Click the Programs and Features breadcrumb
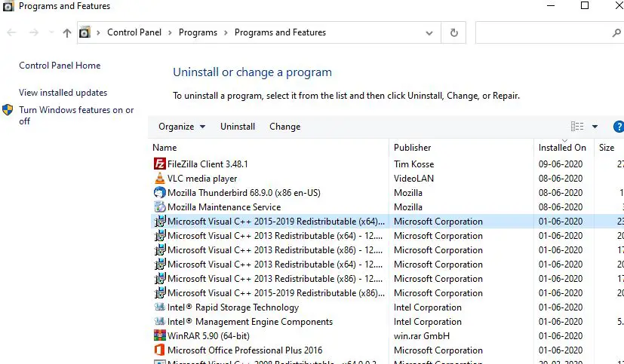 pyautogui.click(x=280, y=32)
